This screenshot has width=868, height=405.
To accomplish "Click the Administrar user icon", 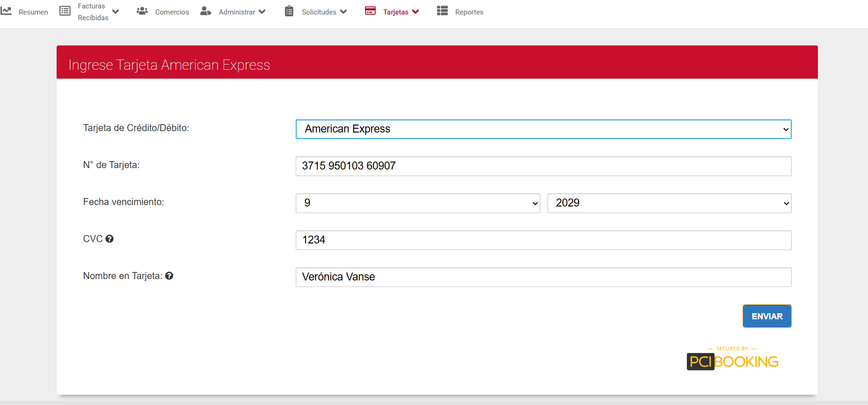I will point(205,11).
